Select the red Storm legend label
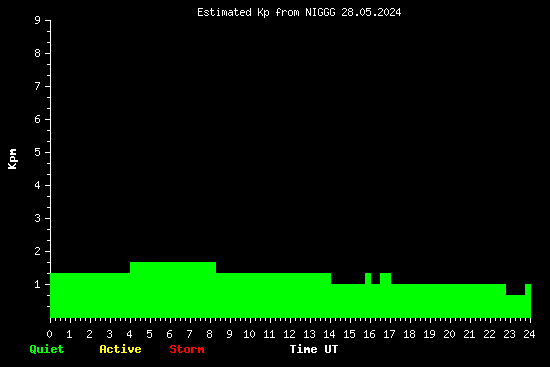The height and width of the screenshot is (367, 550). coord(187,349)
